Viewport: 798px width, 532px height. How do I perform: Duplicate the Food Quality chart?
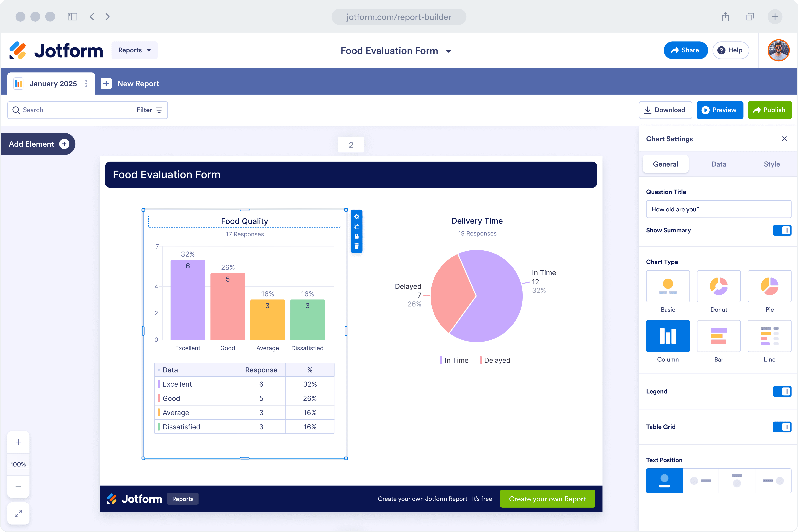pyautogui.click(x=356, y=226)
